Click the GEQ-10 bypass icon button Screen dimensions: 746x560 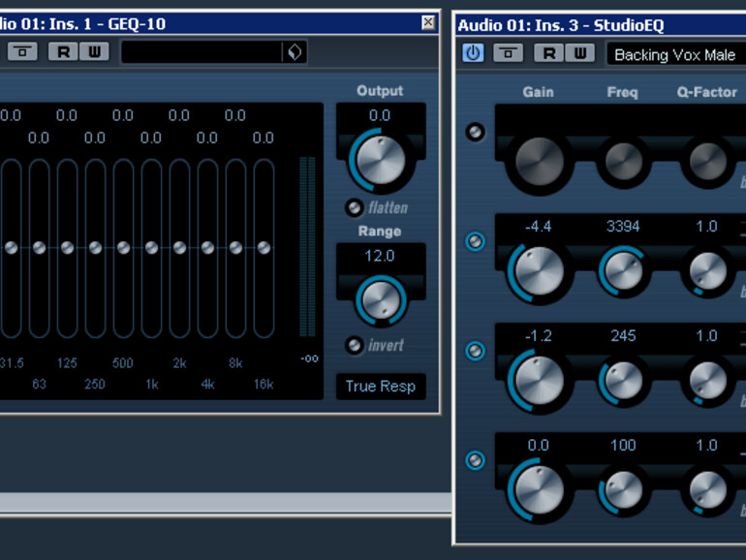[22, 51]
